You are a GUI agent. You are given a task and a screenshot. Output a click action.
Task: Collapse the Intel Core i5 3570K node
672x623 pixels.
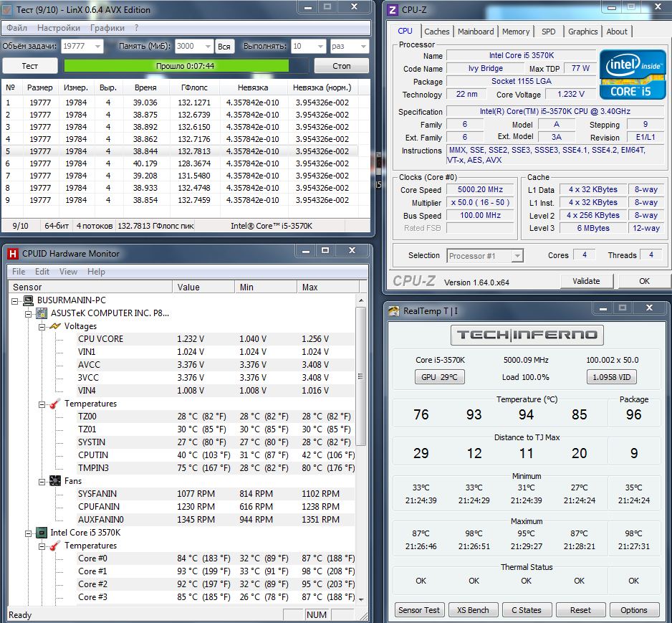point(28,533)
